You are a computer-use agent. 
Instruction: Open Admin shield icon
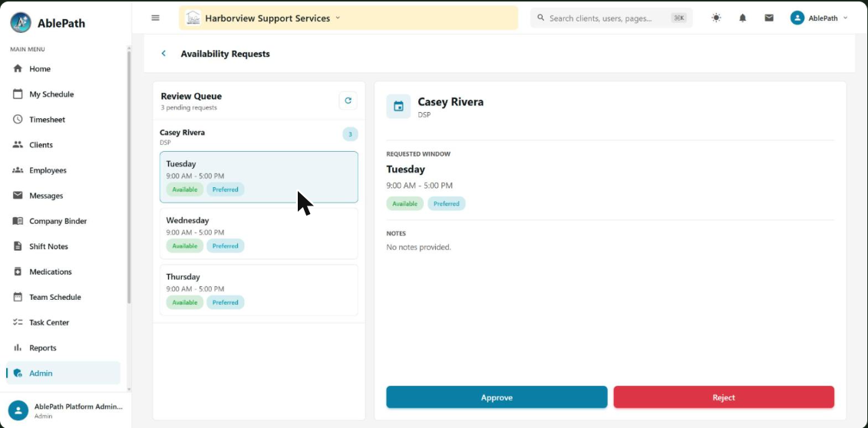18,374
